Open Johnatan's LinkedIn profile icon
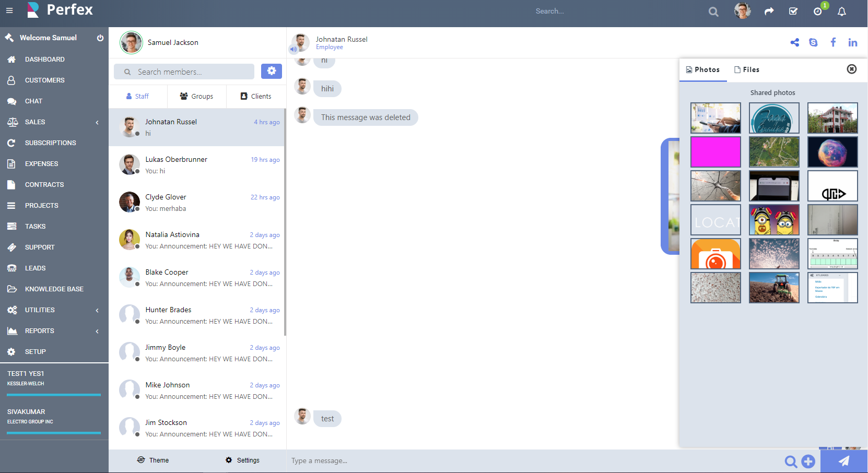Image resolution: width=868 pixels, height=473 pixels. 853,42
